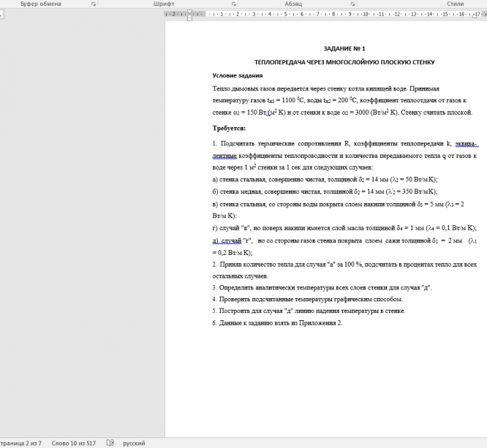Click the line starting 'в) стенка стальная'
The width and height of the screenshot is (487, 448).
(339, 205)
